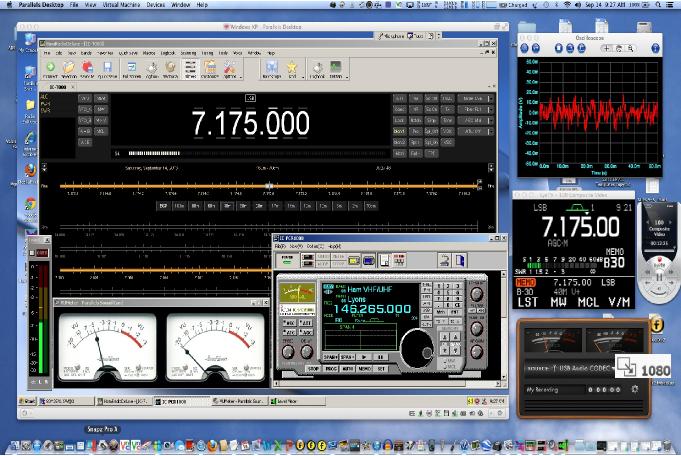The image size is (681, 456).
Task: Toggle the LSB mode indicator above the frequency
Action: pyautogui.click(x=251, y=98)
